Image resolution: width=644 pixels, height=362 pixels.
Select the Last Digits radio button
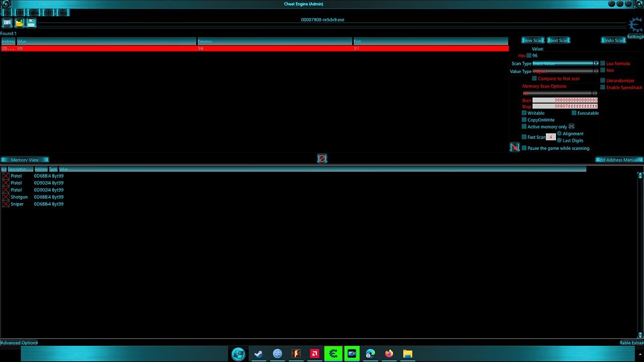[x=559, y=140]
